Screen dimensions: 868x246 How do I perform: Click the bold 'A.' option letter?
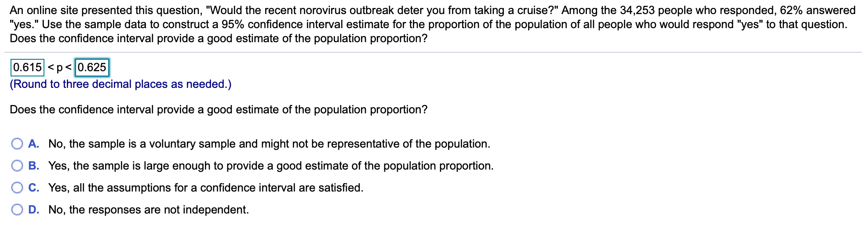pos(34,144)
